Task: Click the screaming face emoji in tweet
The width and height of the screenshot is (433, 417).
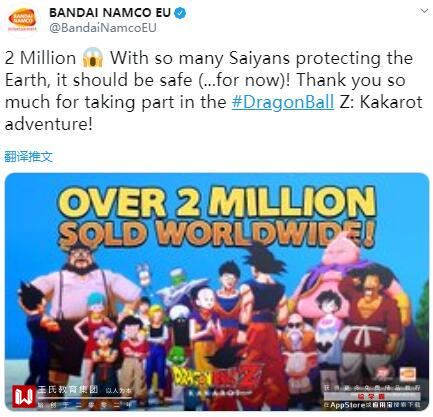Action: tap(93, 58)
